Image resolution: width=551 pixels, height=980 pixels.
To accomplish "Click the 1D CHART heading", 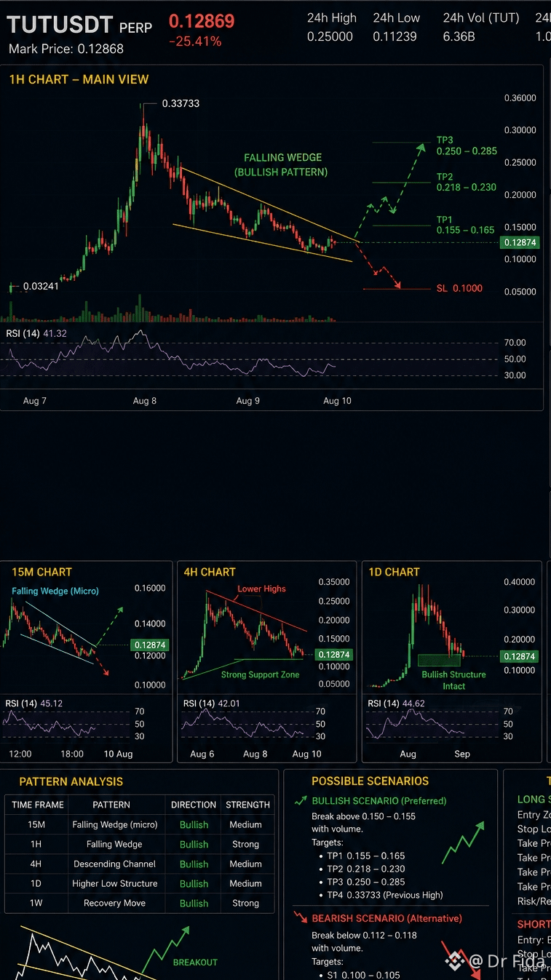I will click(394, 572).
